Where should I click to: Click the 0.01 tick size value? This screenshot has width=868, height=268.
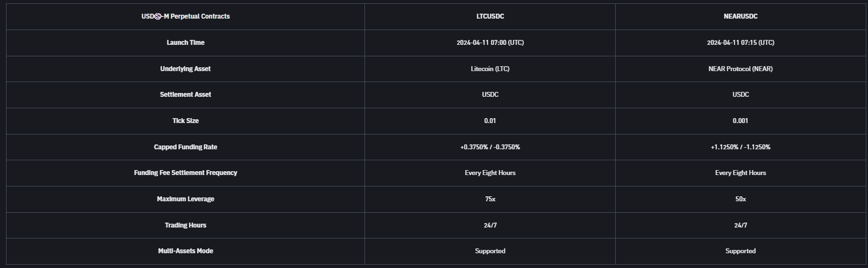(490, 121)
